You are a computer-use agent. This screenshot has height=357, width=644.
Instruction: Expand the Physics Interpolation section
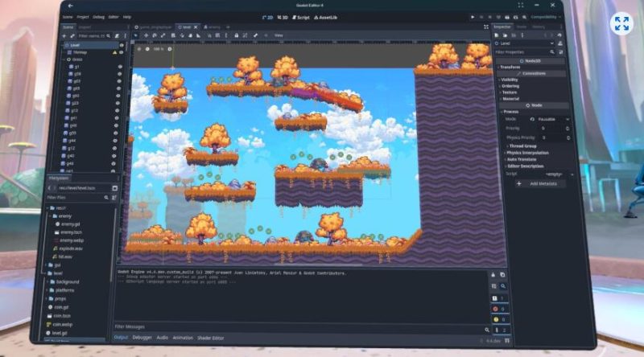point(526,153)
